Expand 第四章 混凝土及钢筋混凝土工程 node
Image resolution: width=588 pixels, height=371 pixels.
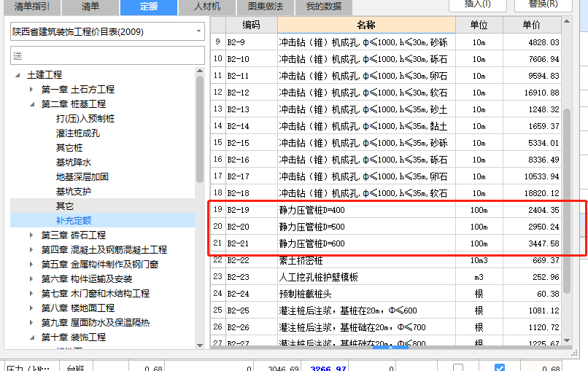coord(31,250)
